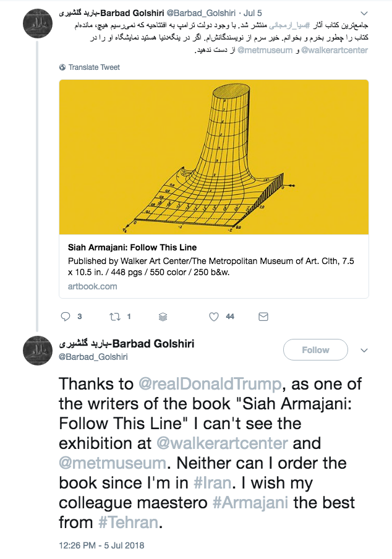
Task: Retweet using the retweet arrows icon
Action: [x=115, y=317]
